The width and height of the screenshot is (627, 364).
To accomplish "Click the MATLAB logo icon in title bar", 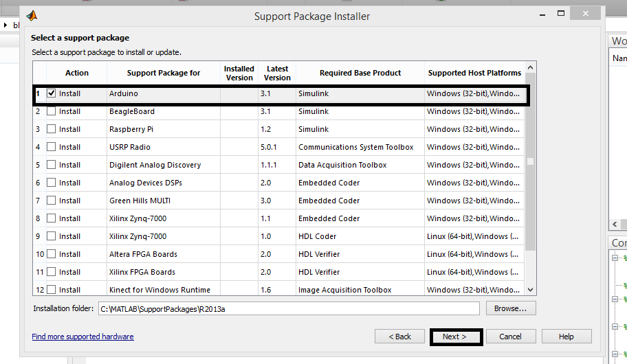I will [32, 16].
